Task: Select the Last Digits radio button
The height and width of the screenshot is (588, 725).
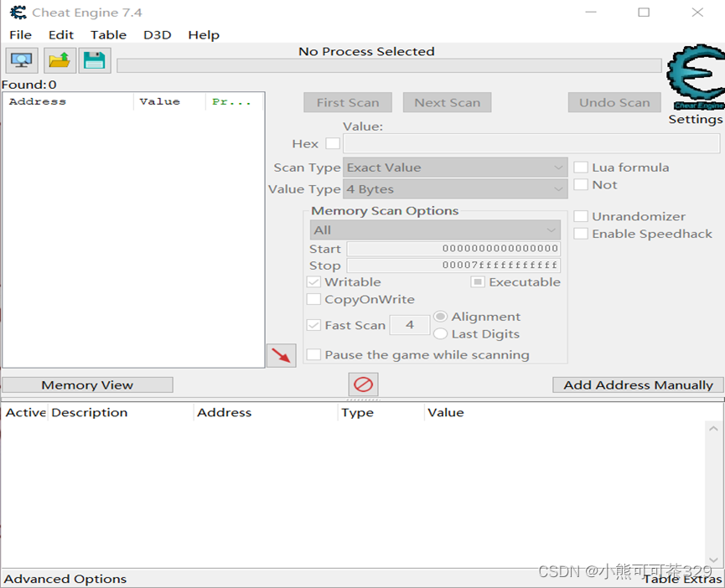Action: (x=440, y=333)
